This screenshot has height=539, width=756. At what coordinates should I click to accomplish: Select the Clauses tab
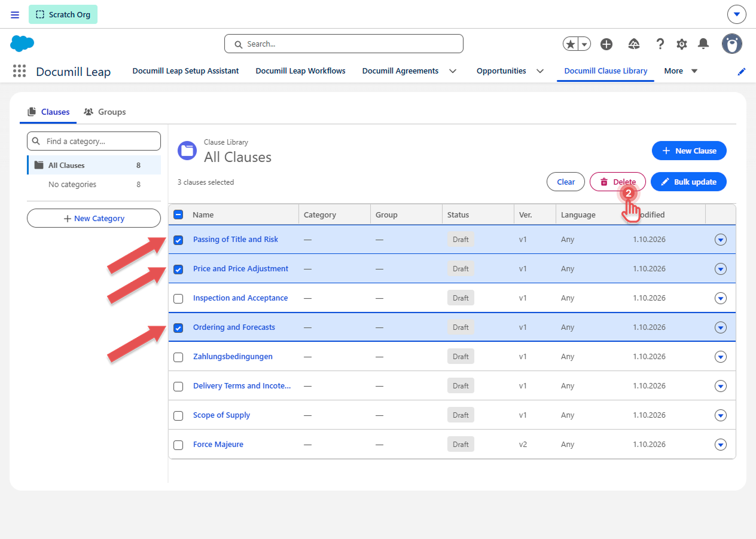[48, 112]
